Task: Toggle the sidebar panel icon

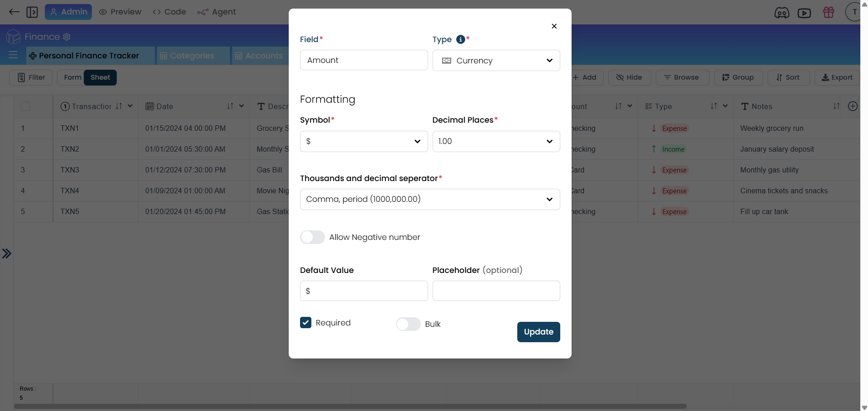Action: click(32, 12)
